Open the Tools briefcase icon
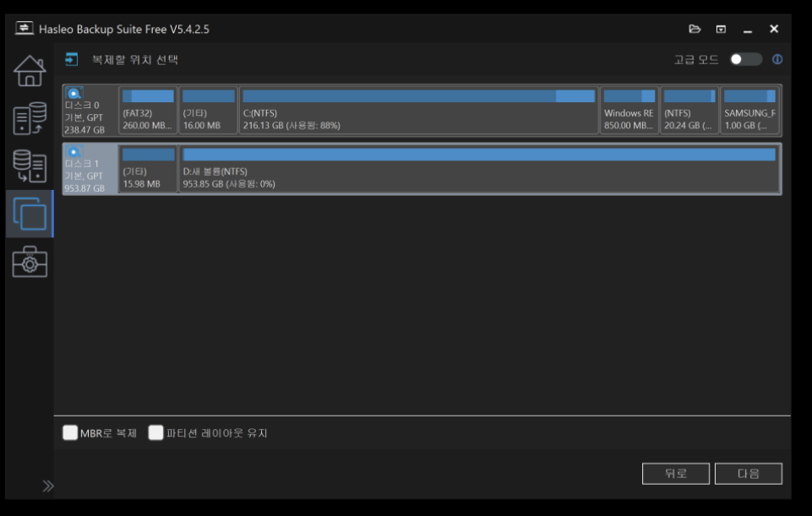812x516 pixels. (x=30, y=262)
